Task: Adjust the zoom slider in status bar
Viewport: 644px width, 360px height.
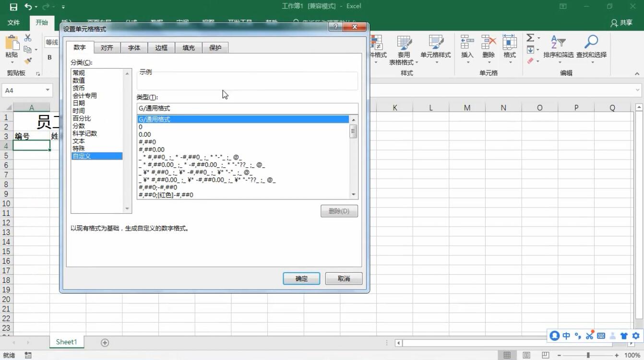Action: (x=588, y=355)
